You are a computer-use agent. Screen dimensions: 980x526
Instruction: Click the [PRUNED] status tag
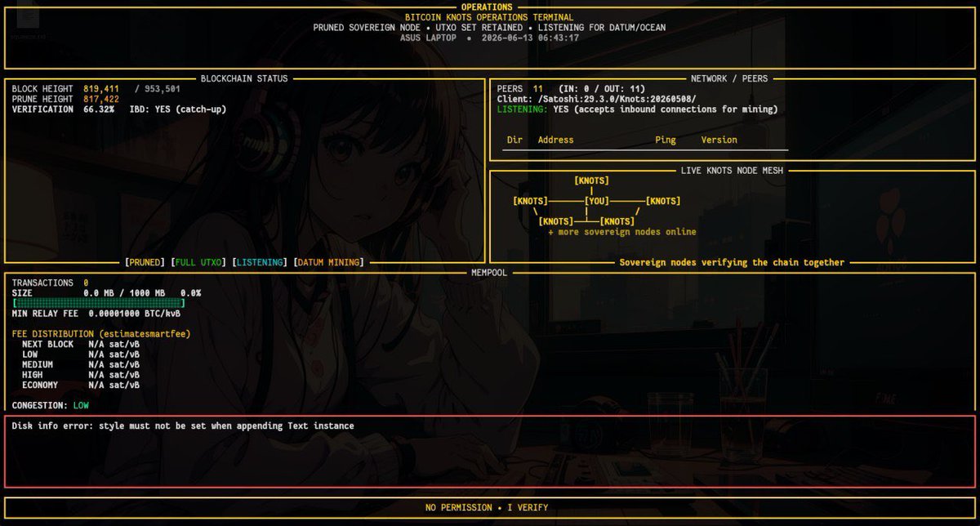pyautogui.click(x=145, y=262)
